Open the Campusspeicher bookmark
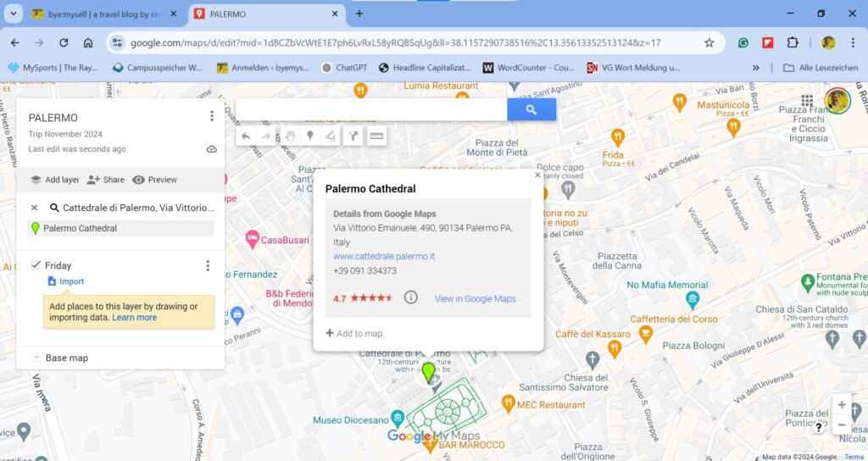The width and height of the screenshot is (868, 461). coord(157,68)
